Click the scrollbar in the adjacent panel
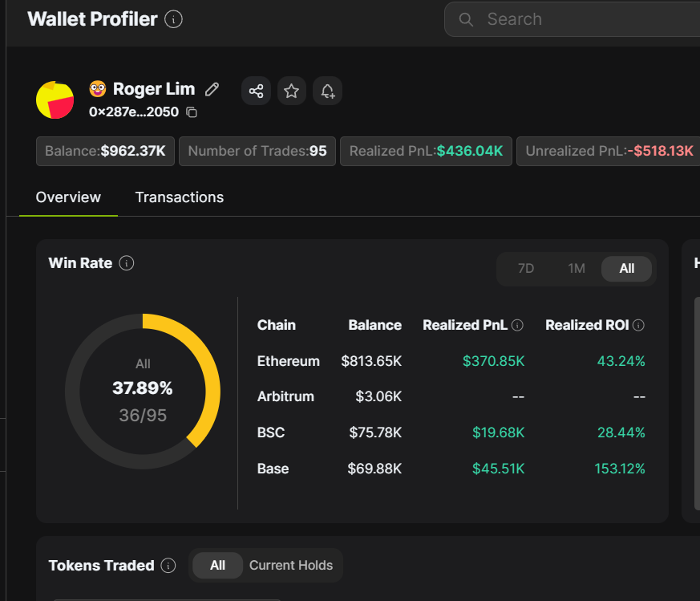This screenshot has height=601, width=700. (x=697, y=404)
